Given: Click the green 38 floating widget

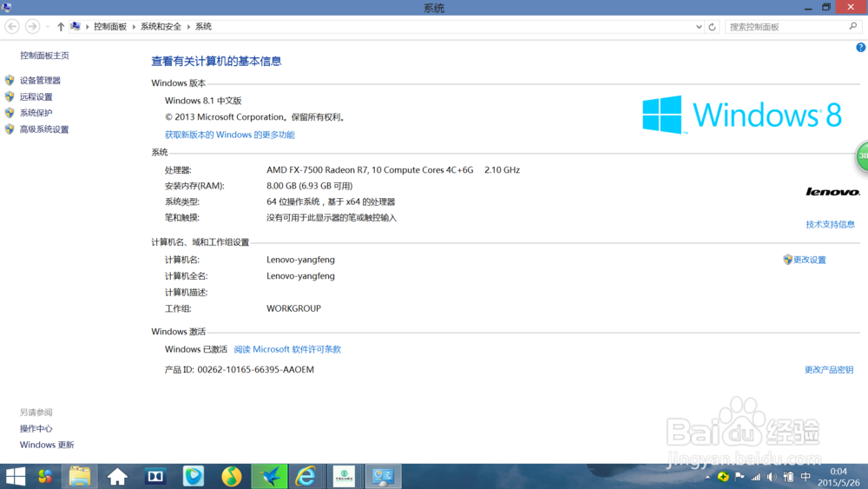Looking at the screenshot, I should [862, 156].
